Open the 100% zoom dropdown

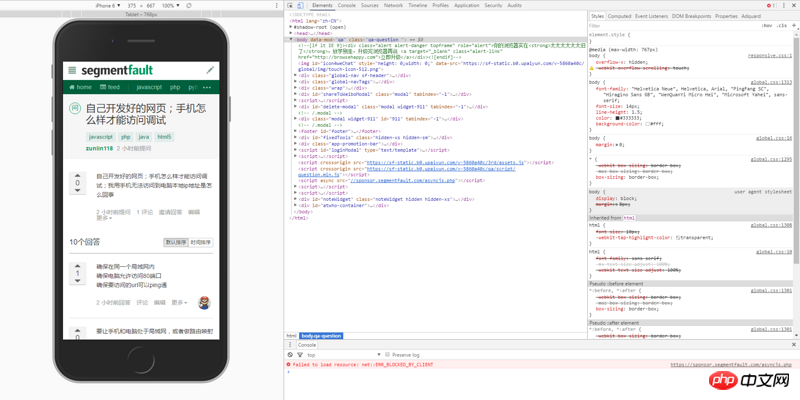[169, 5]
